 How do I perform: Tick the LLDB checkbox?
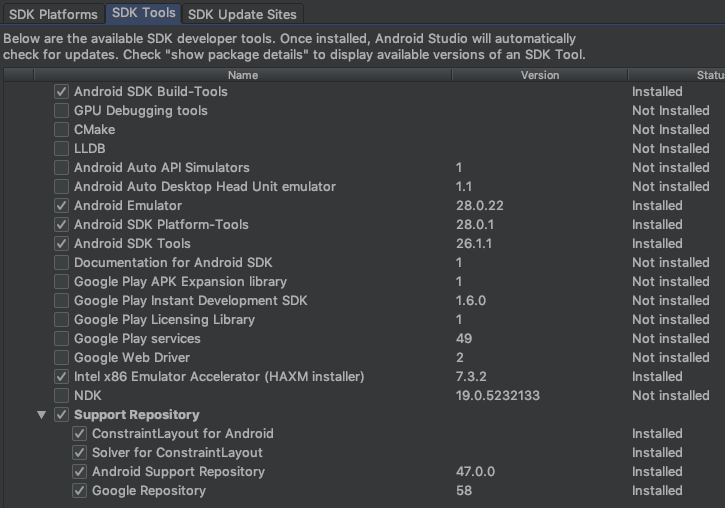click(x=62, y=149)
